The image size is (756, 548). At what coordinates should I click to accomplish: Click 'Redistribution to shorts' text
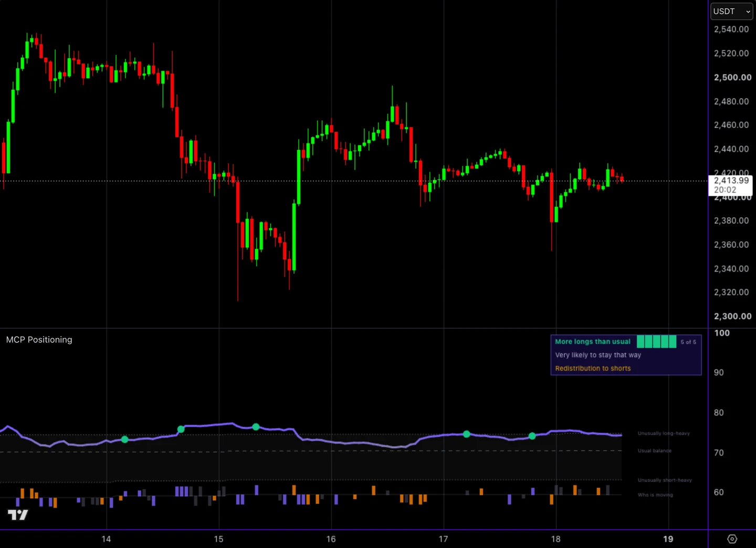[593, 368]
